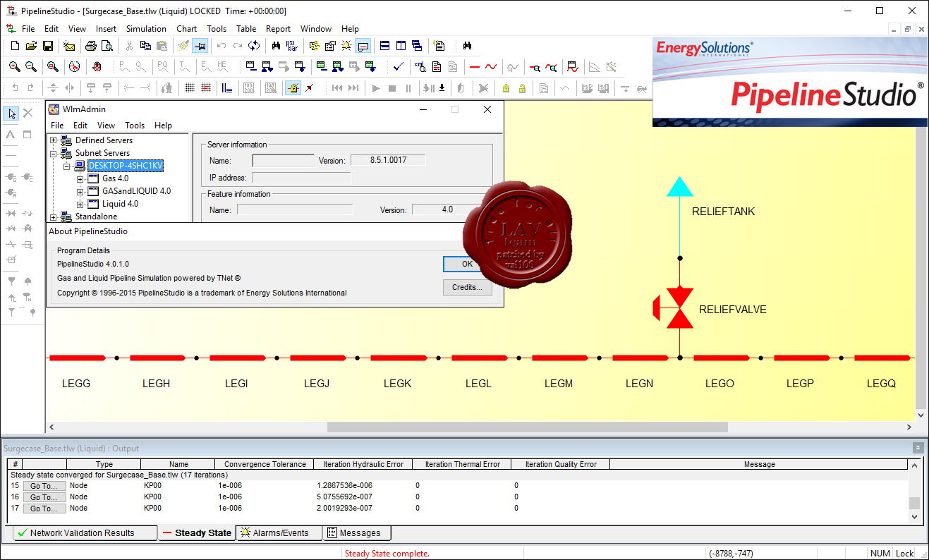Switch to the Network Validation Results tab
Viewport: 929px width, 560px height.
85,533
